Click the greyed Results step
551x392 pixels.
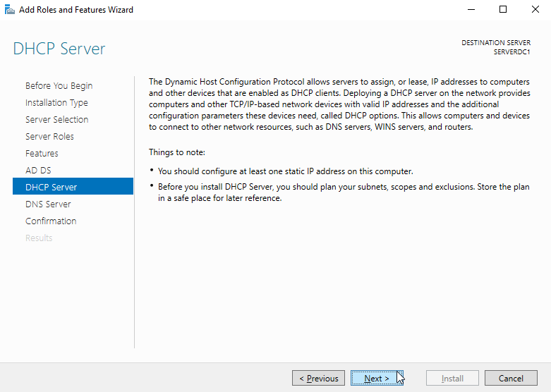[x=39, y=238]
